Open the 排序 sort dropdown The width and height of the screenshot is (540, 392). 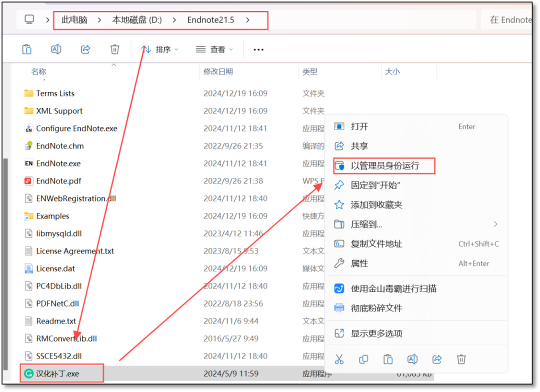click(x=160, y=49)
